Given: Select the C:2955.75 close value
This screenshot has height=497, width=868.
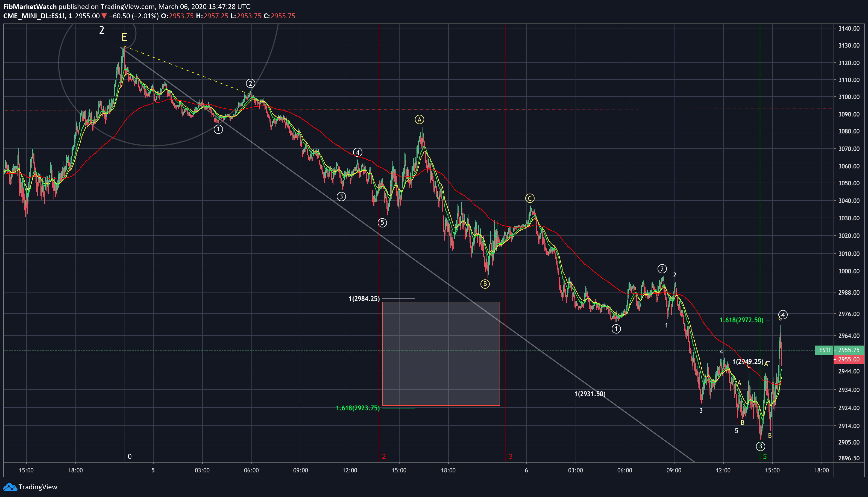Looking at the screenshot, I should [279, 16].
